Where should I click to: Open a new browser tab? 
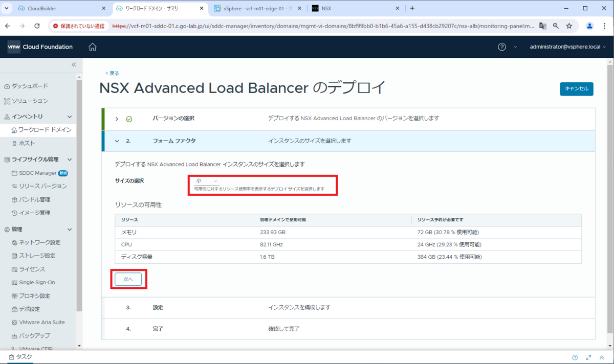[412, 9]
